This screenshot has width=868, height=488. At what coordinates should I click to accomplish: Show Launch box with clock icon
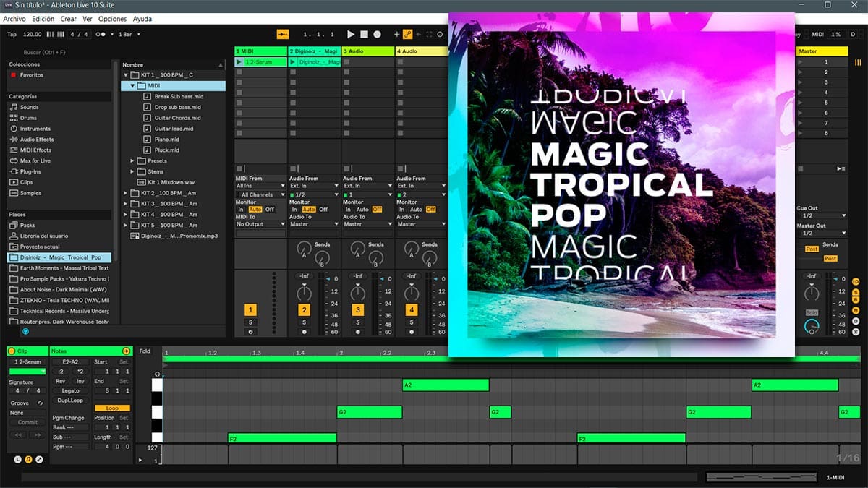(x=18, y=459)
